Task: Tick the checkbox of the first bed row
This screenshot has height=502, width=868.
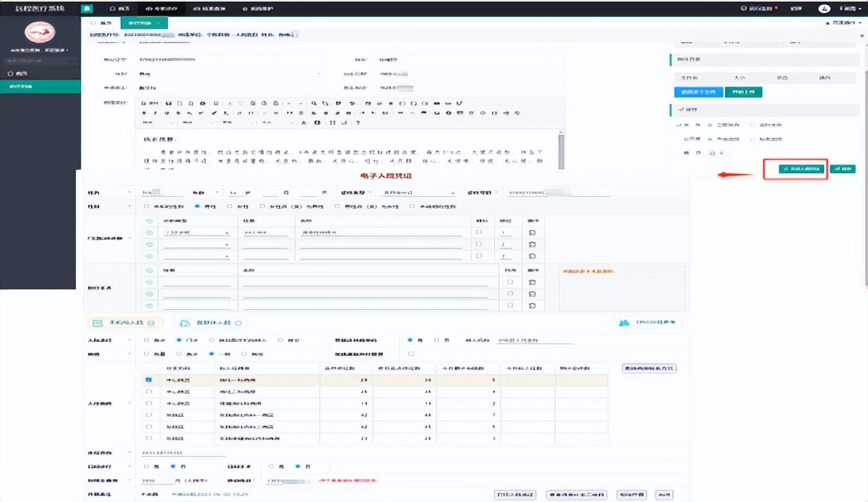Action: (149, 380)
